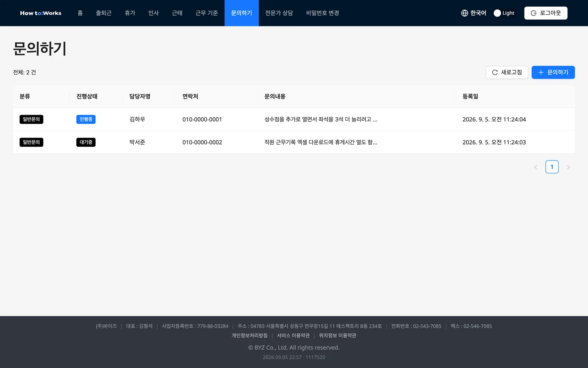
Task: Click phone number 010-0000-0002
Action: pos(202,142)
